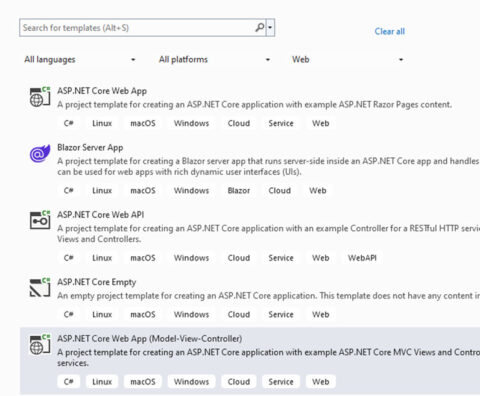The height and width of the screenshot is (396, 480).
Task: Open the All languages dropdown
Action: click(80, 60)
